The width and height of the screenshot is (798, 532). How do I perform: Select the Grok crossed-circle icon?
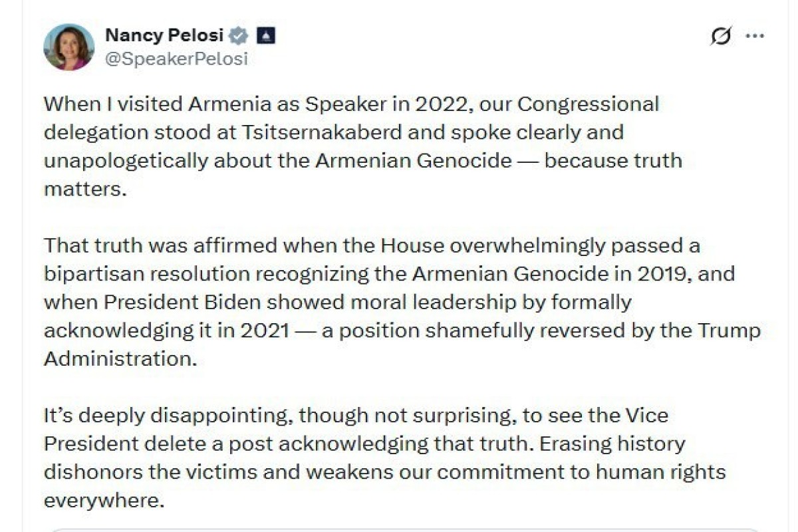[x=720, y=36]
